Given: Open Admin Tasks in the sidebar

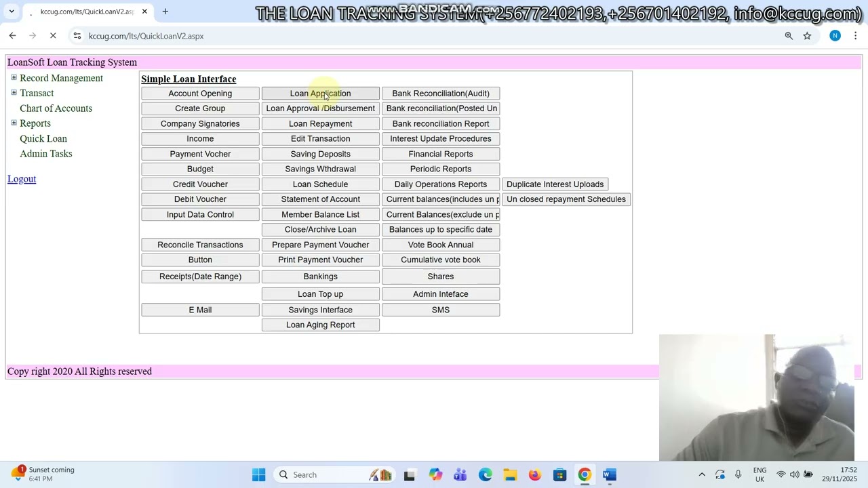Looking at the screenshot, I should [x=46, y=154].
